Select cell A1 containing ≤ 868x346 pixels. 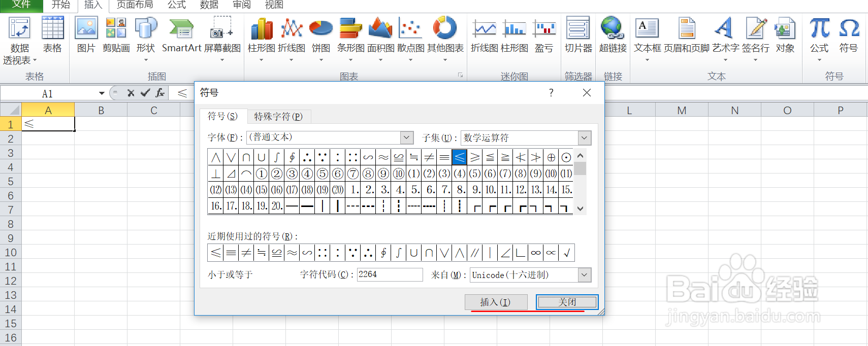pos(48,124)
